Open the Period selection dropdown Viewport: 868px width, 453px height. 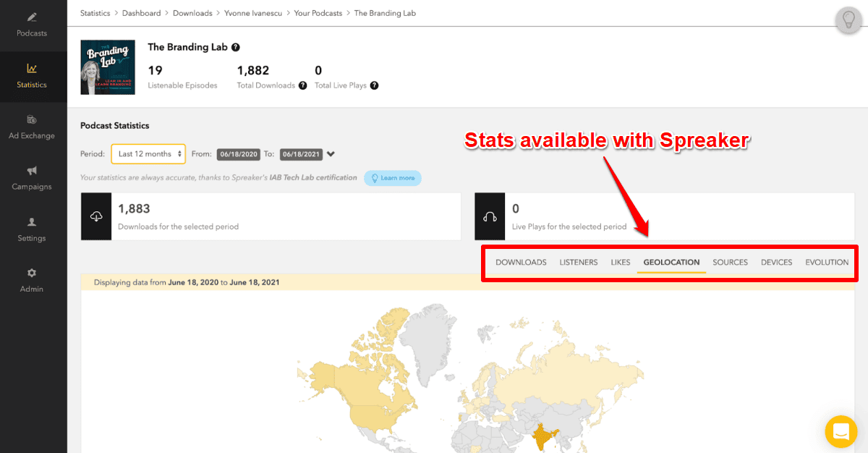point(148,154)
